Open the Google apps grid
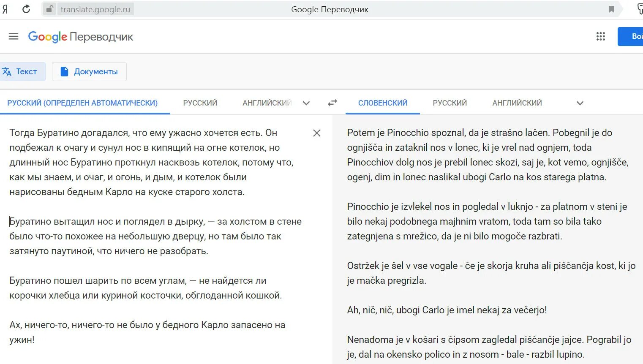 tap(601, 36)
